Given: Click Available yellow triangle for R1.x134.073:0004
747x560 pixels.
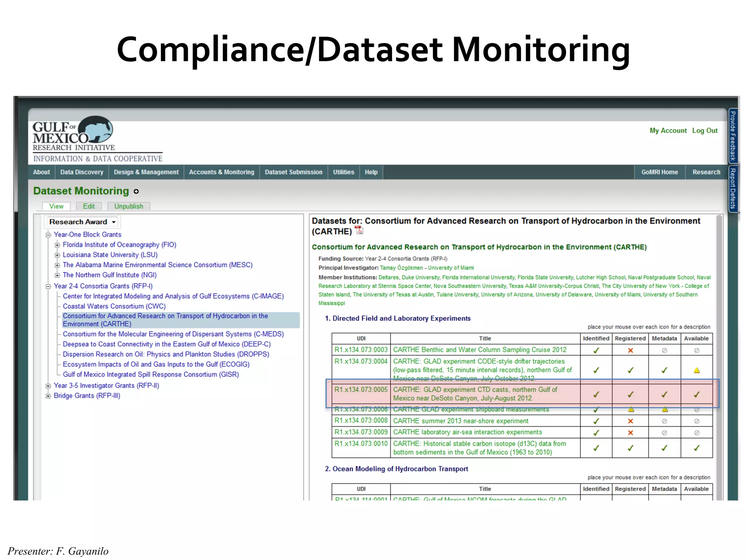Looking at the screenshot, I should [697, 370].
